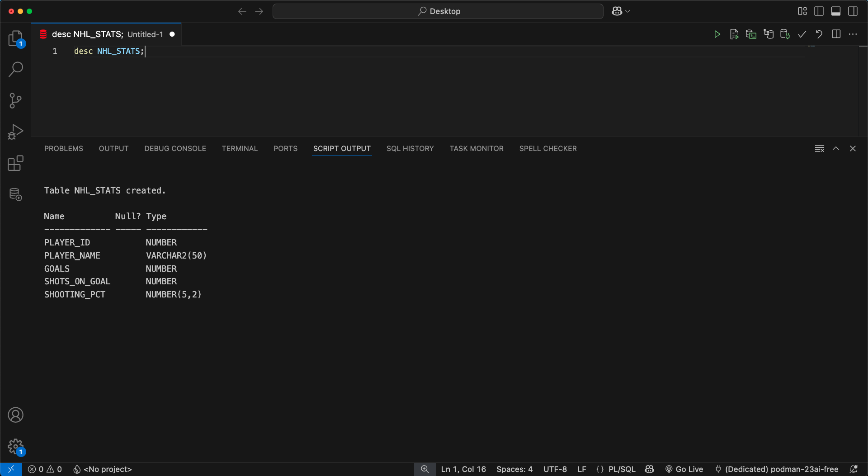Screen dimensions: 868x476
Task: Select the desc NHL_STATS editor tab
Action: coord(107,34)
